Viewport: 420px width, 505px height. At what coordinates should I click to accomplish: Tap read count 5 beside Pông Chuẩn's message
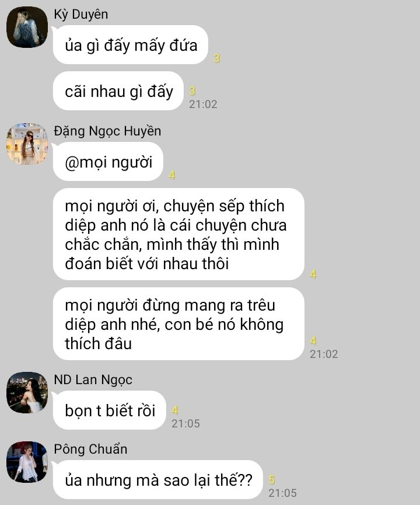pyautogui.click(x=272, y=479)
